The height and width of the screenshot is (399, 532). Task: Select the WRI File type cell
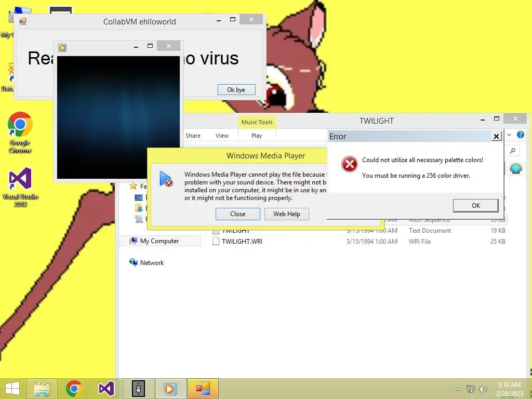coord(420,242)
